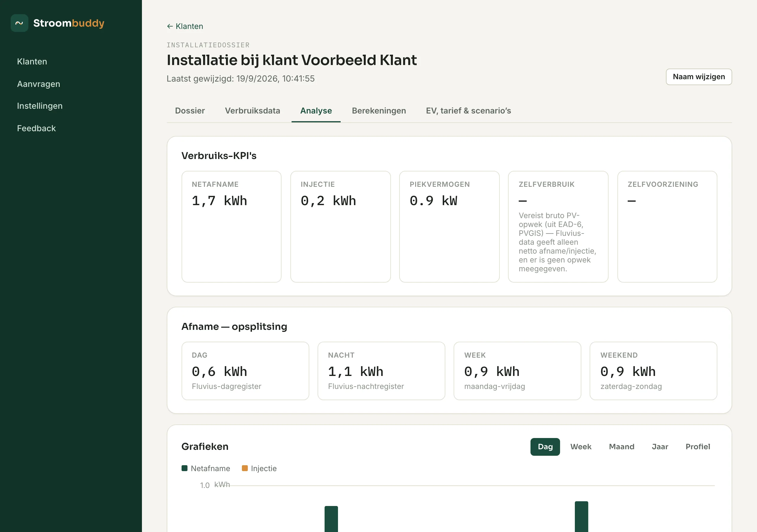Select the Week chart range
The height and width of the screenshot is (532, 757).
580,447
